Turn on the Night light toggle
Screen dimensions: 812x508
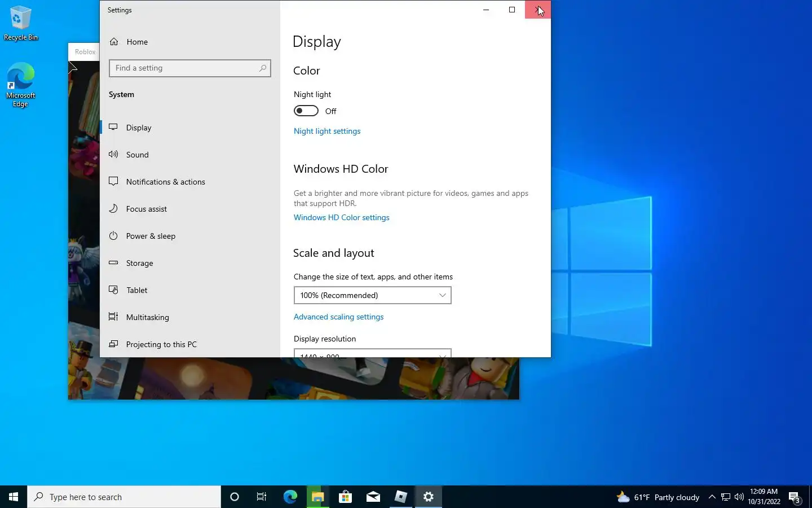(x=306, y=111)
